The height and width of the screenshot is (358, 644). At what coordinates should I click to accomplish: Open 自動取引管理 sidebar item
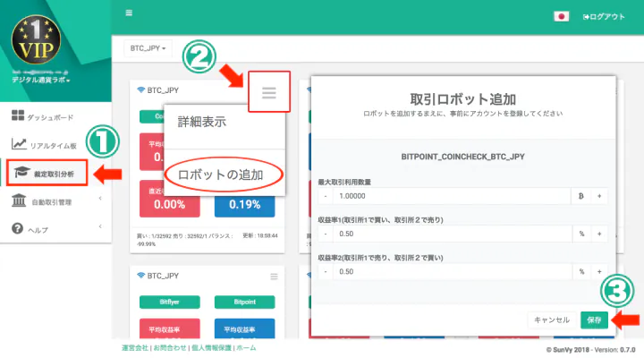point(52,202)
